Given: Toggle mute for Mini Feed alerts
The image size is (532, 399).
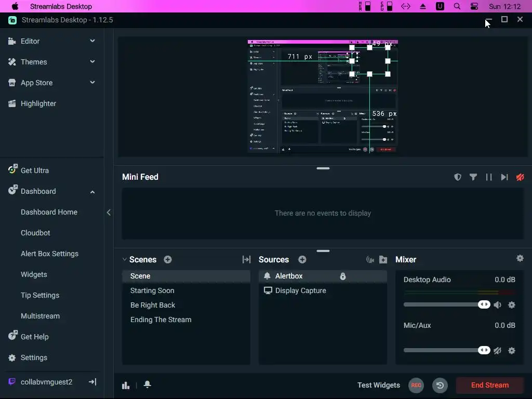Looking at the screenshot, I should pos(520,177).
